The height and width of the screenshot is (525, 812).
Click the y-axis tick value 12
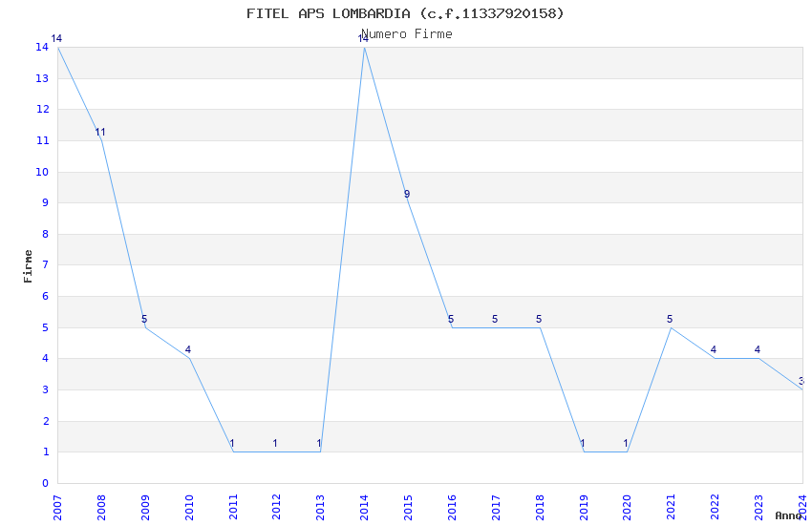point(42,109)
